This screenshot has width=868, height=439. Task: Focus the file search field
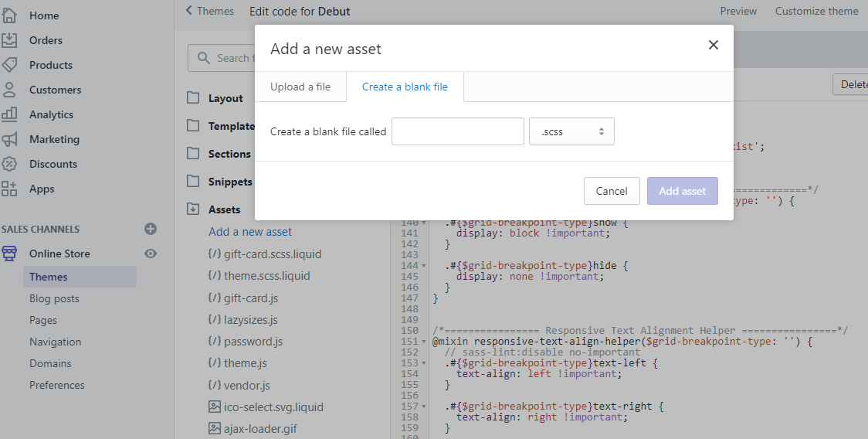222,58
